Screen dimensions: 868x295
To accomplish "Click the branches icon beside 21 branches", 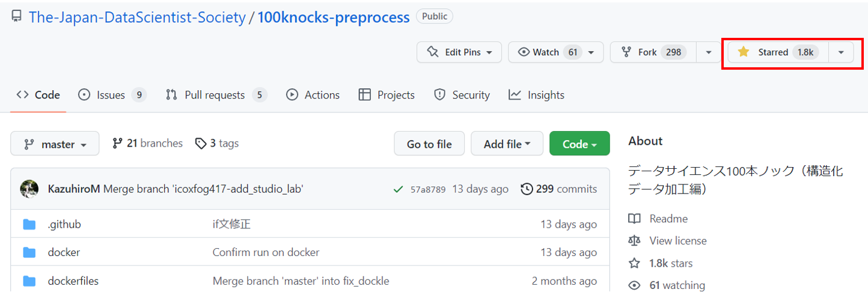I will [118, 144].
